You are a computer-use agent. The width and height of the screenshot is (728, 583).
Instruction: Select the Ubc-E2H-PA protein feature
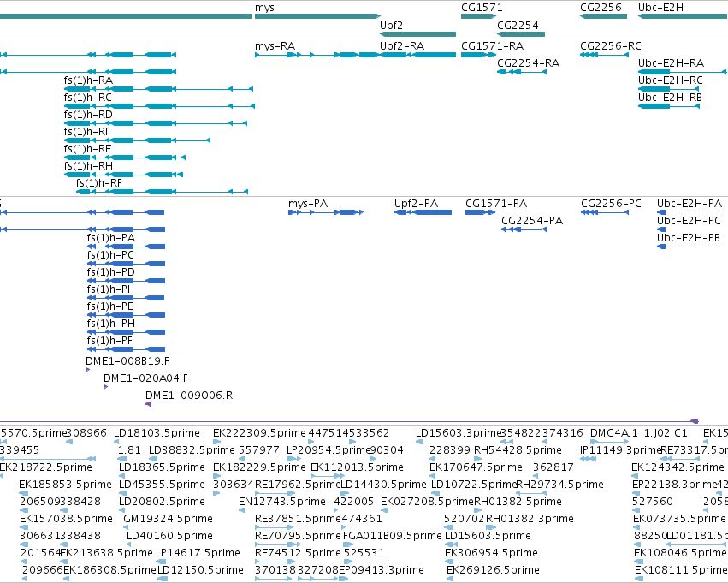[x=661, y=212]
